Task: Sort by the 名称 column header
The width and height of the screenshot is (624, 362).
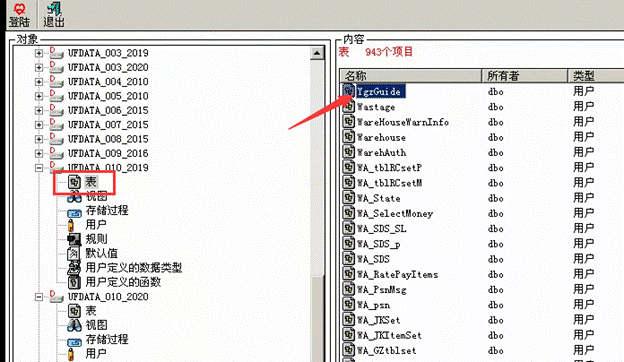Action: tap(411, 76)
